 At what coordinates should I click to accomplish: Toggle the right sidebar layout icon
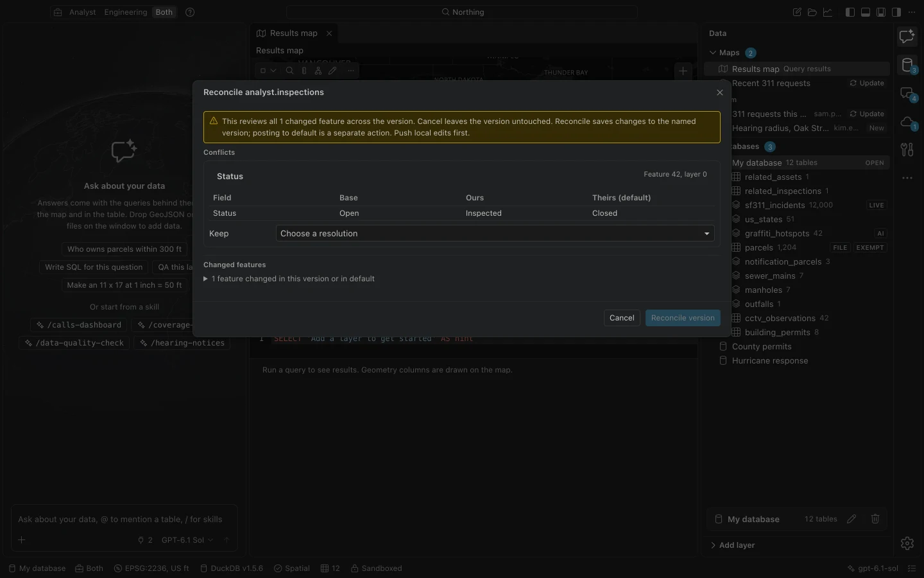click(896, 12)
